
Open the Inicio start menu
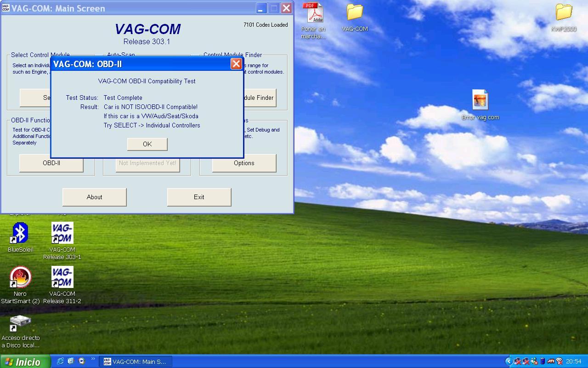[x=25, y=362]
